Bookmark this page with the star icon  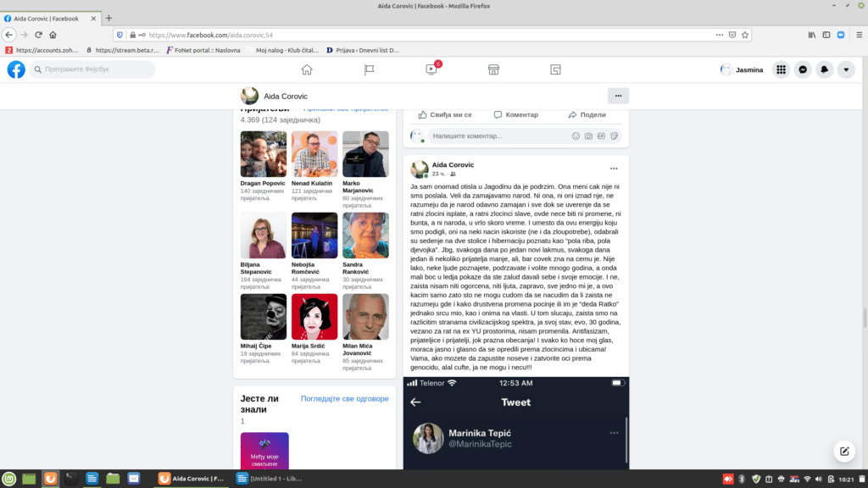(x=745, y=35)
